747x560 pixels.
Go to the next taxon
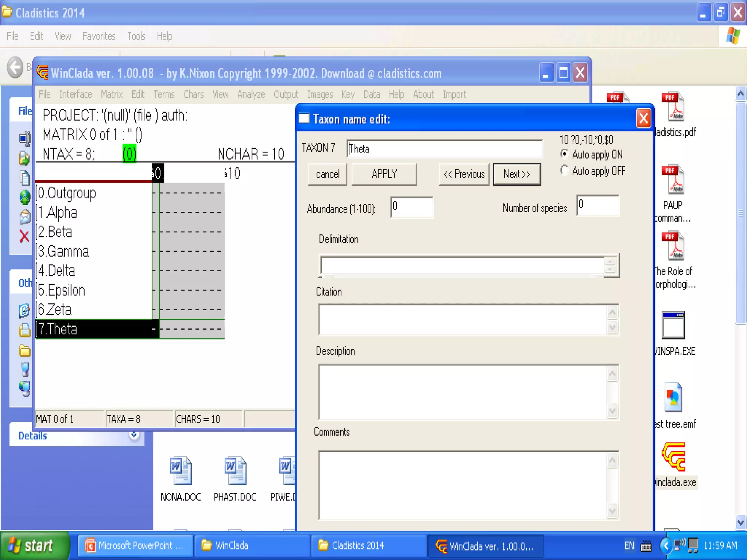click(516, 174)
